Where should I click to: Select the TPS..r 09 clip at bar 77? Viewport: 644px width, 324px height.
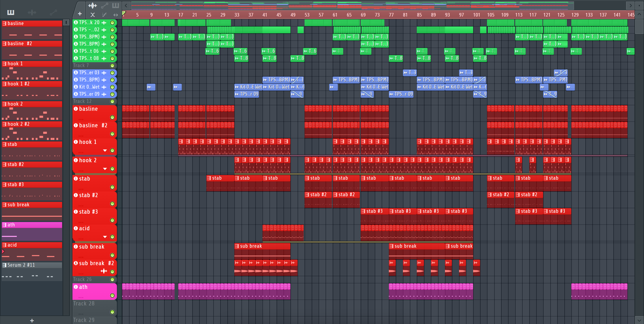point(401,94)
